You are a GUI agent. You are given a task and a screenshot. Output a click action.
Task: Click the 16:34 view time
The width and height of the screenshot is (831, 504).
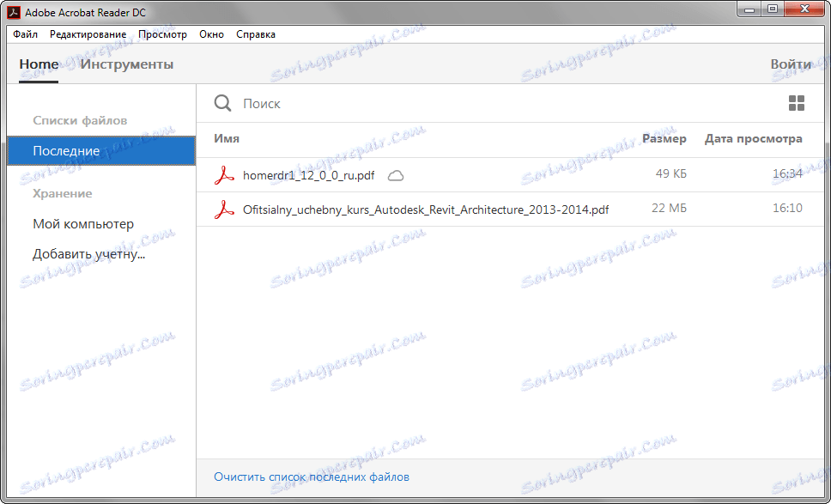click(787, 173)
